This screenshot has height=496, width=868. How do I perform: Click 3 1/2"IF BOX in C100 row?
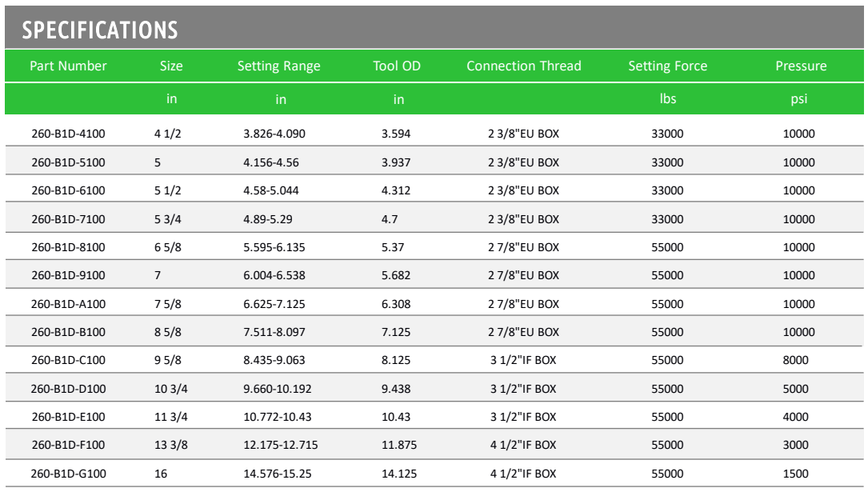pyautogui.click(x=523, y=360)
